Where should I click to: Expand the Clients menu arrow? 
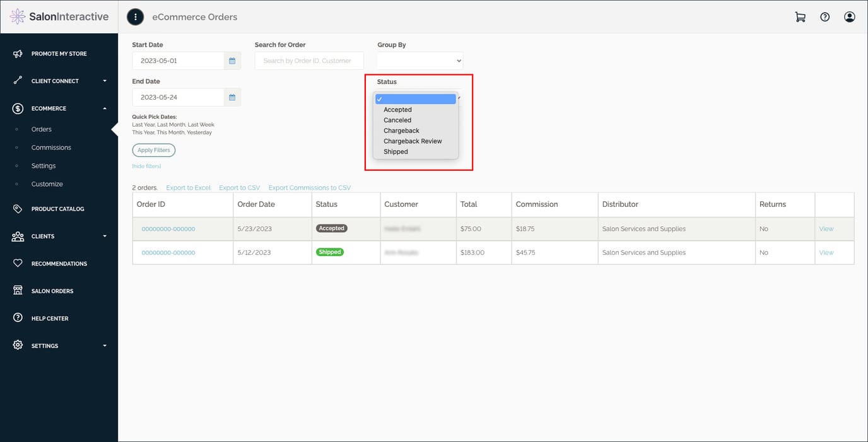pyautogui.click(x=105, y=236)
